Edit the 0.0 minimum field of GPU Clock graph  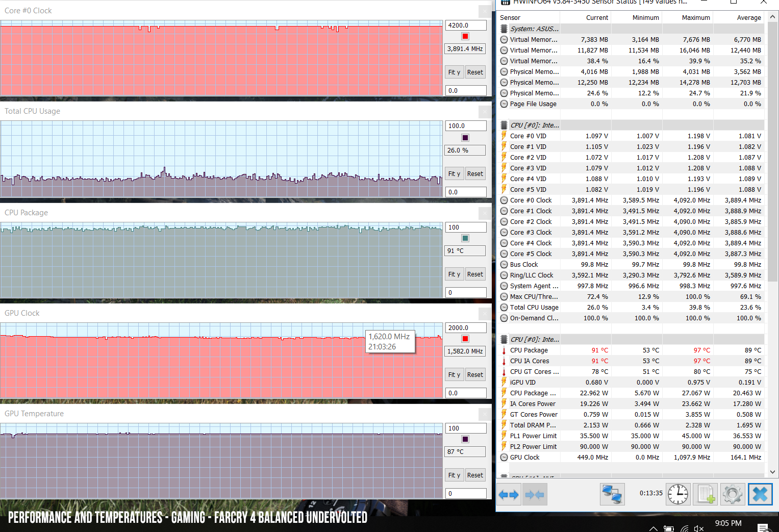coord(466,393)
